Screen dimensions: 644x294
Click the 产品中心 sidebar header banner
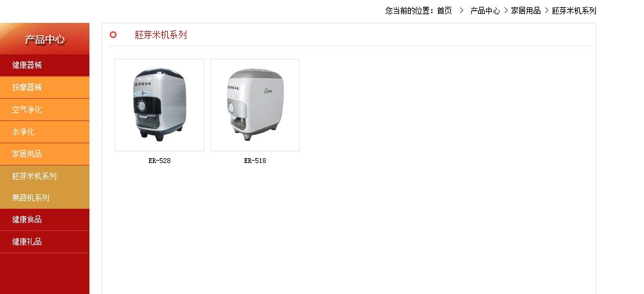tap(44, 39)
